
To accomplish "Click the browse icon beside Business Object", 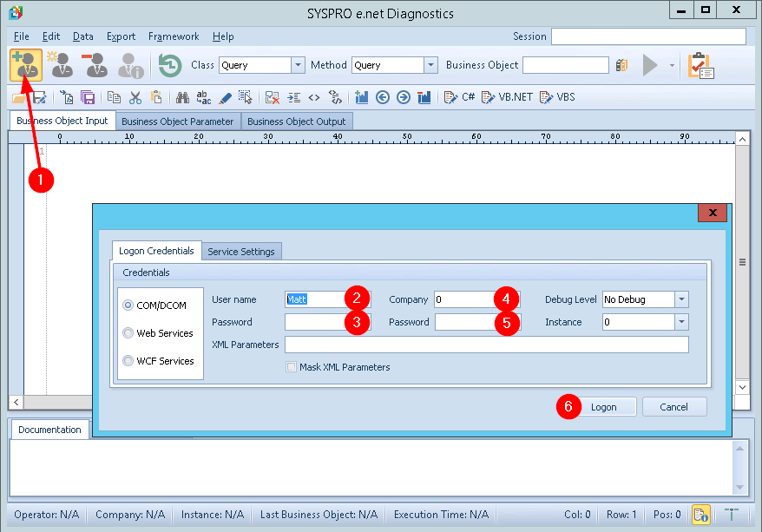I will tap(621, 65).
